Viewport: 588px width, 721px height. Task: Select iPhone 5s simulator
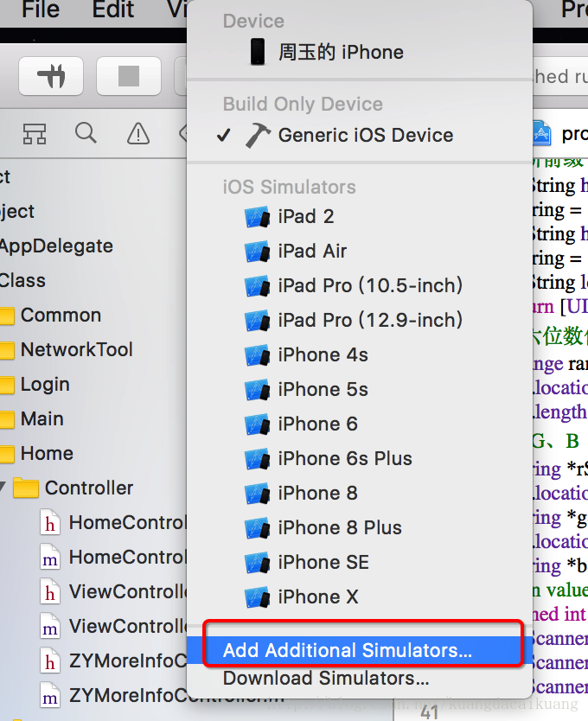pos(360,390)
